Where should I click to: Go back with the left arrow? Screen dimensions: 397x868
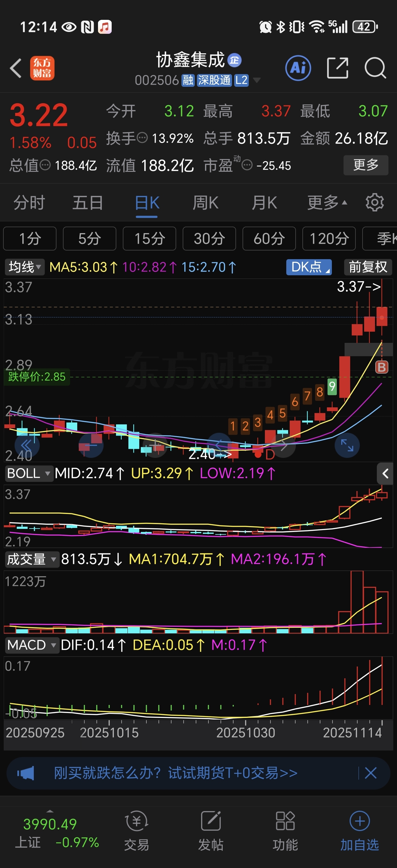[16, 68]
